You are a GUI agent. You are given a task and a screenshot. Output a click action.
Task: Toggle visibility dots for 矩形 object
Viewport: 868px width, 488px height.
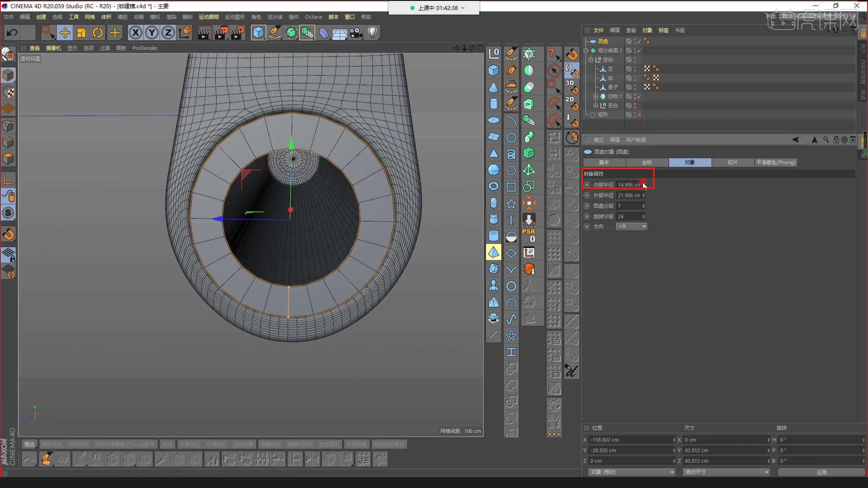click(x=635, y=115)
